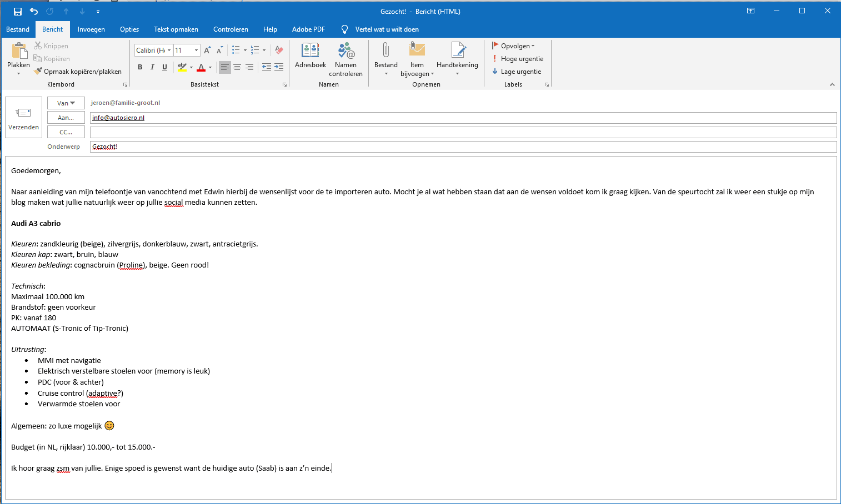Switch to the Opties ribbon tab
Image resolution: width=841 pixels, height=504 pixels.
[x=129, y=29]
